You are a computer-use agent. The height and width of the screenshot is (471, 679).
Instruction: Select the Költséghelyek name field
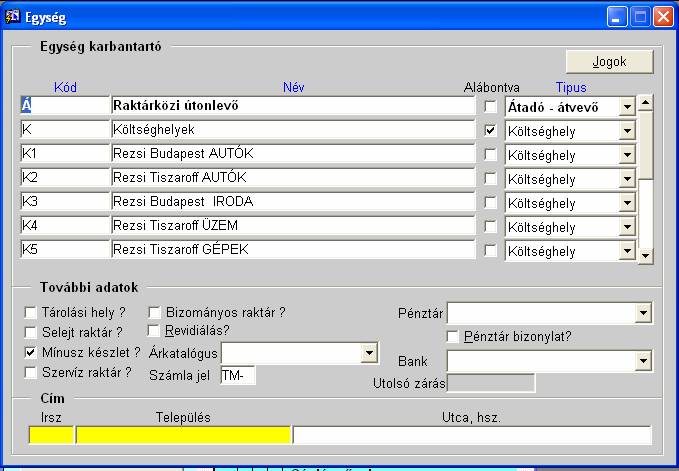point(293,130)
